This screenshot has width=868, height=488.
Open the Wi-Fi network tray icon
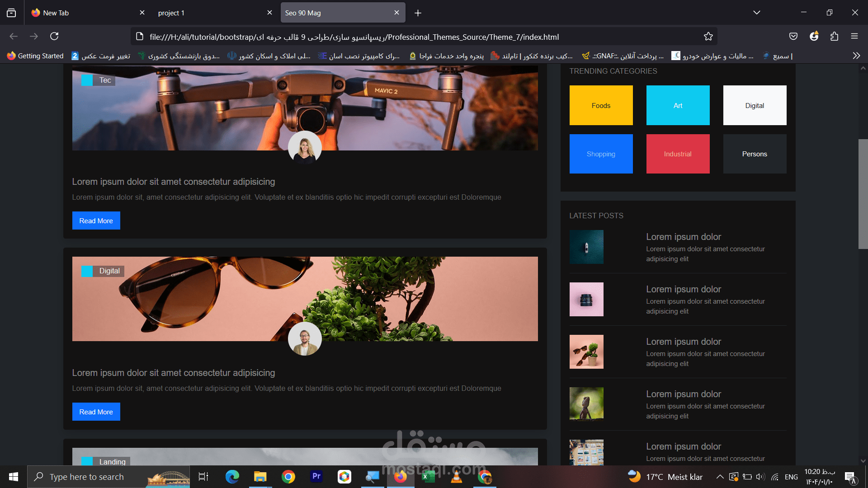coord(775,477)
